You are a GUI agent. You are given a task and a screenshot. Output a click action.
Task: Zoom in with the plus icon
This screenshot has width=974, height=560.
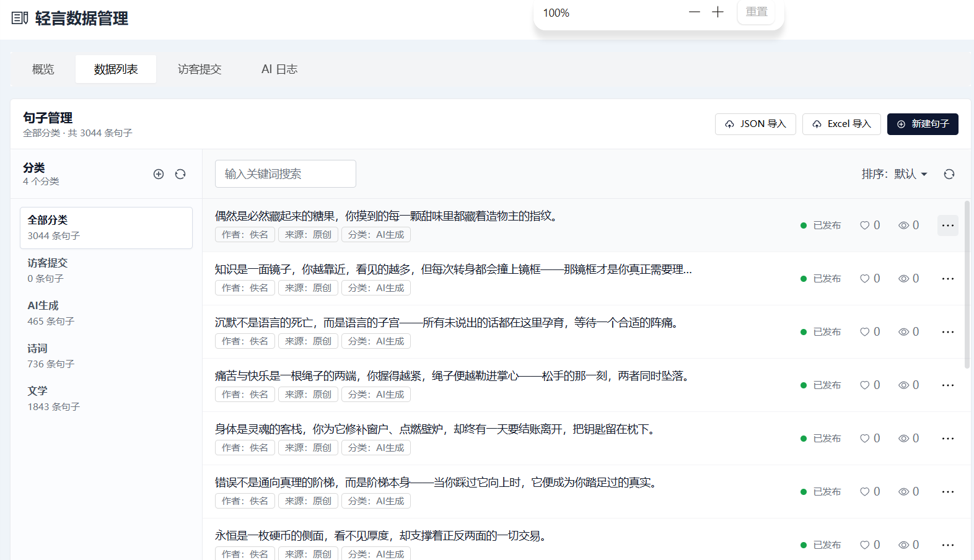[717, 12]
